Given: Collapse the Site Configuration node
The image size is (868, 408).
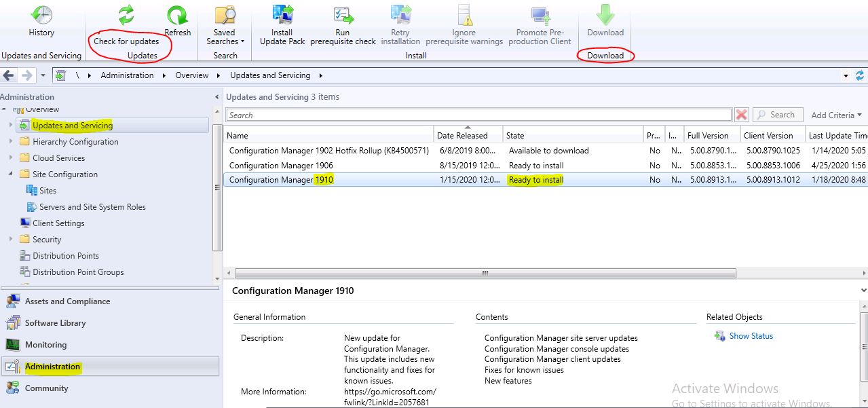Looking at the screenshot, I should coord(10,174).
